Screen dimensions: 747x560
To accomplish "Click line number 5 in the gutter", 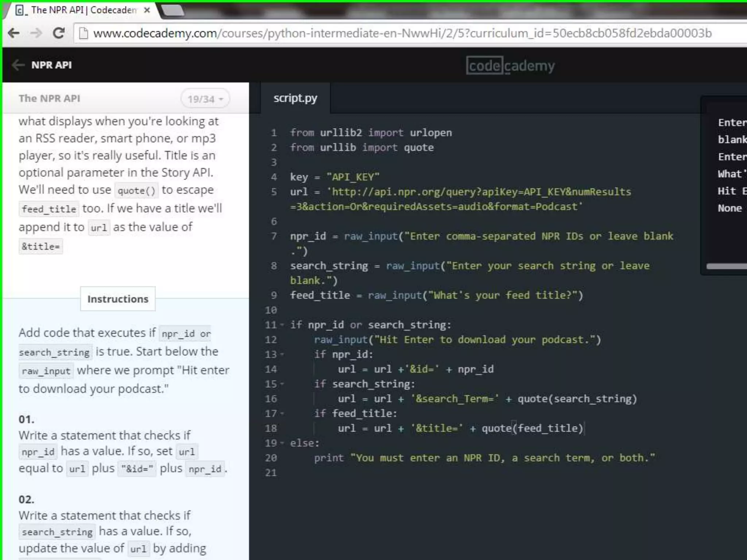I will 274,192.
